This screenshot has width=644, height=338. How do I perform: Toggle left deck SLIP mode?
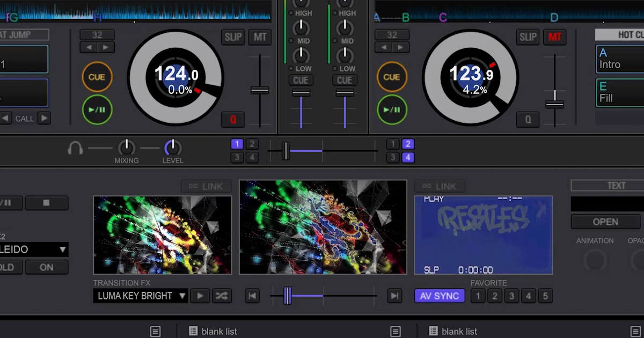(x=233, y=37)
